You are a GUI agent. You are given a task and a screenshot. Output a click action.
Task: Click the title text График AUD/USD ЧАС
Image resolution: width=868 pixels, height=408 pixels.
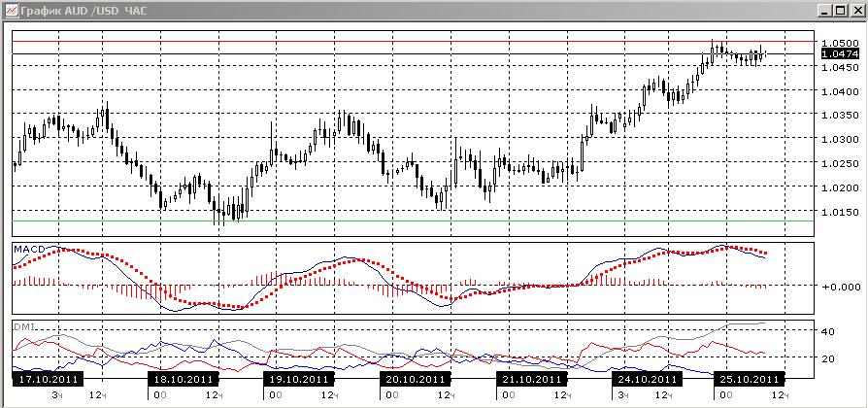(x=83, y=11)
